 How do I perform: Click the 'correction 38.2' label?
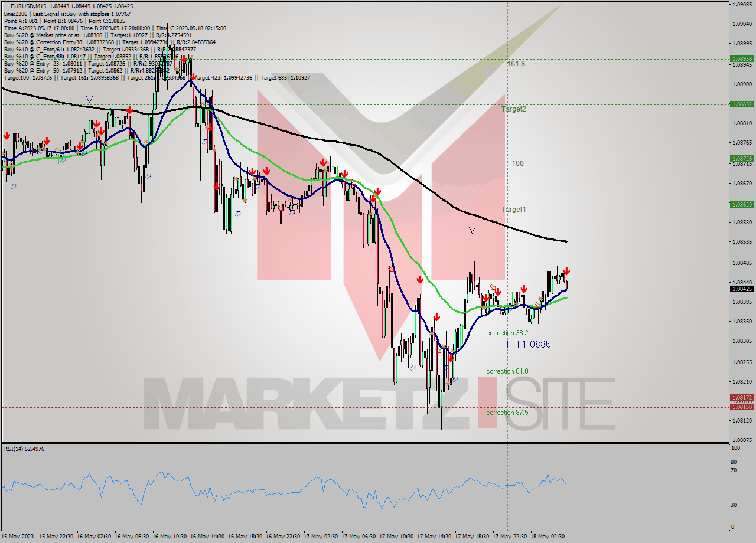507,333
